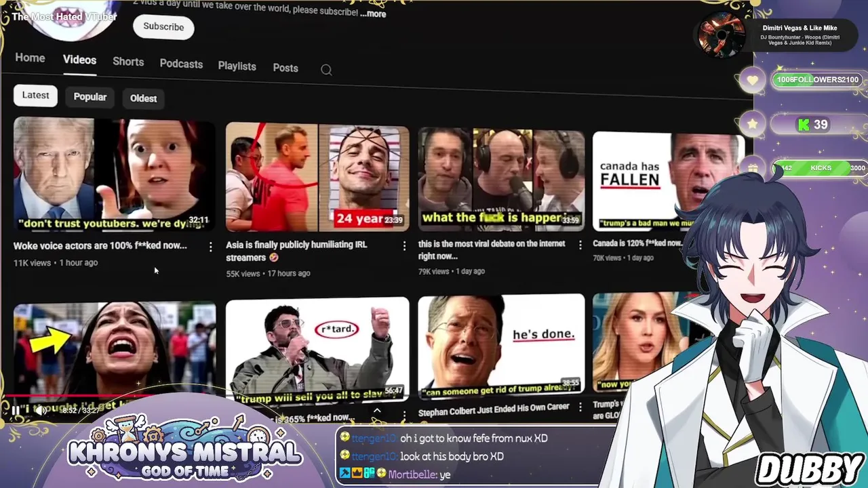
Task: Click the followers goal progress bar
Action: pos(818,80)
